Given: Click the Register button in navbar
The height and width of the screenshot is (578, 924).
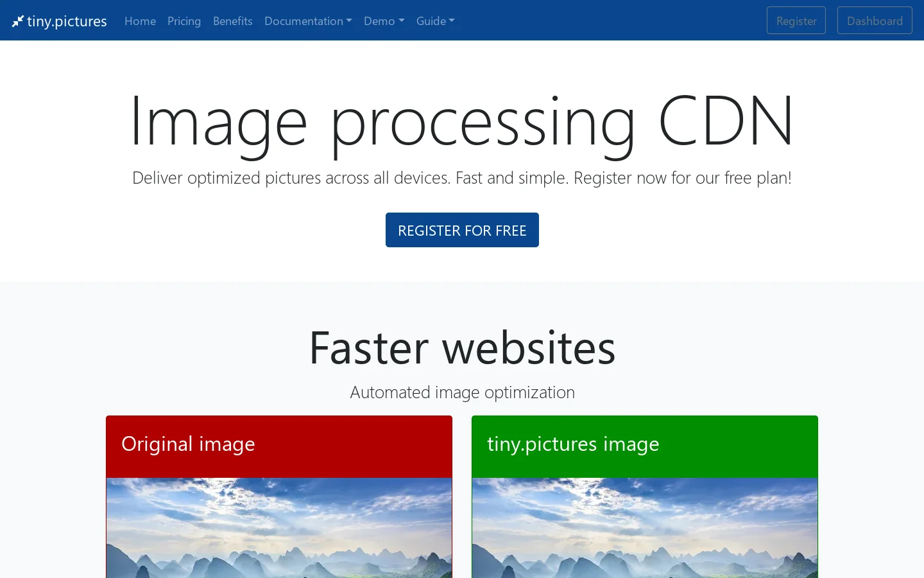Looking at the screenshot, I should 796,21.
